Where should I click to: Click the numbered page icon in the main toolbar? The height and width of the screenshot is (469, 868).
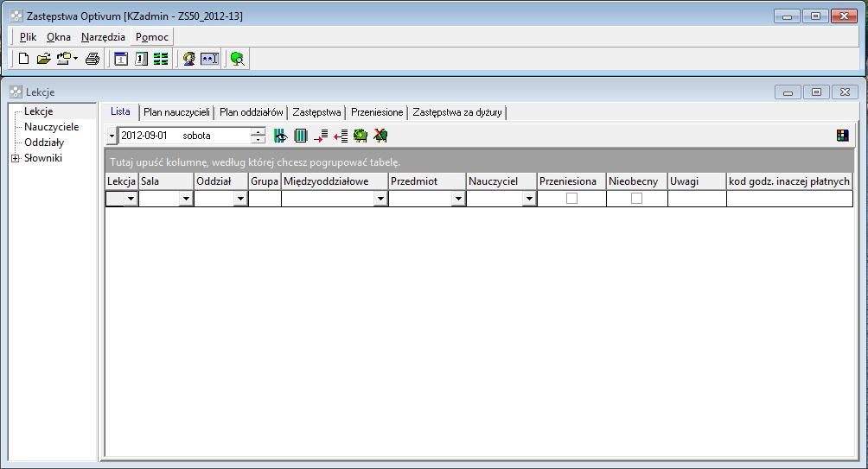click(141, 59)
